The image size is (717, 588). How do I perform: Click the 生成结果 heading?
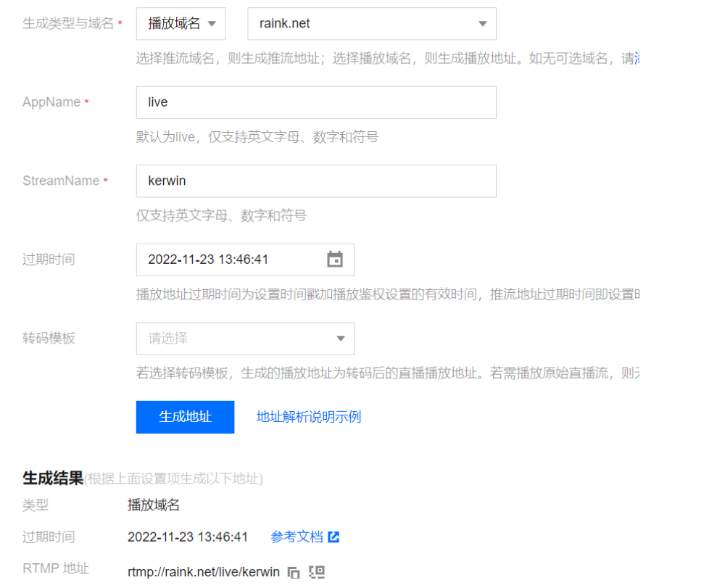(53, 479)
